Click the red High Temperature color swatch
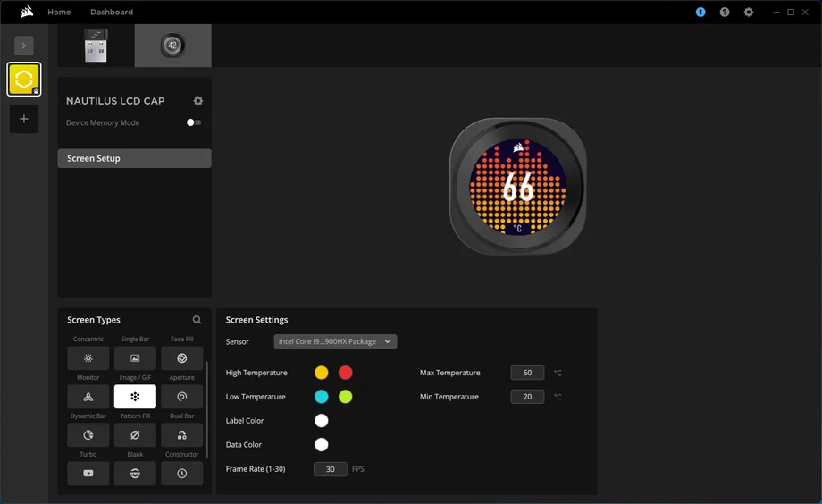This screenshot has height=504, width=822. [x=345, y=373]
